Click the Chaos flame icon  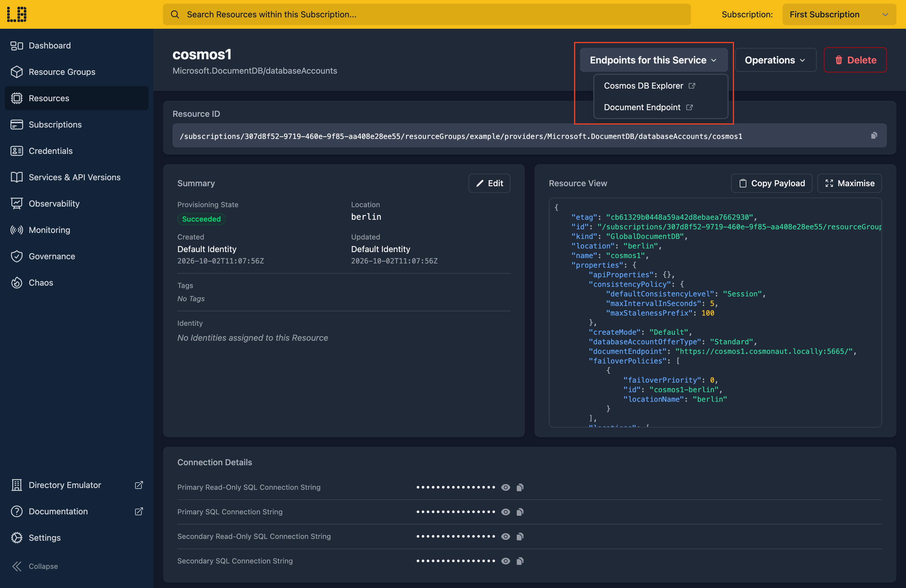(17, 283)
